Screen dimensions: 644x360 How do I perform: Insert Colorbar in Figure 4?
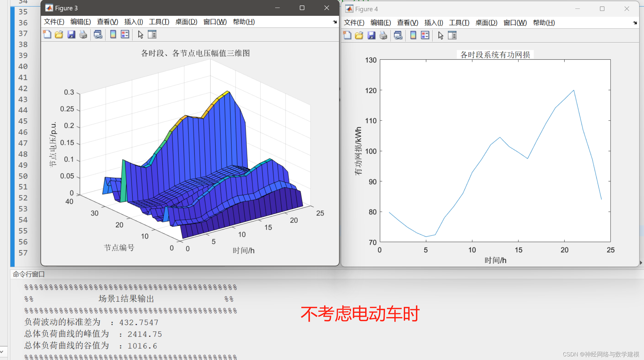coord(413,36)
